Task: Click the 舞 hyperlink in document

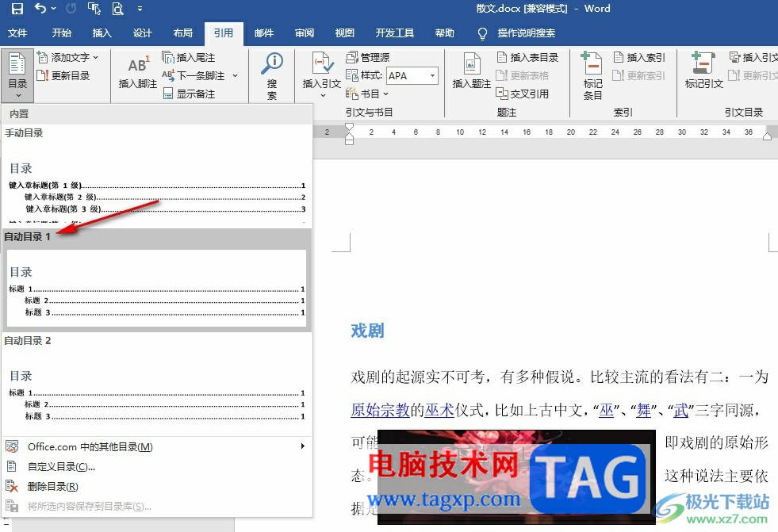Action: 643,410
